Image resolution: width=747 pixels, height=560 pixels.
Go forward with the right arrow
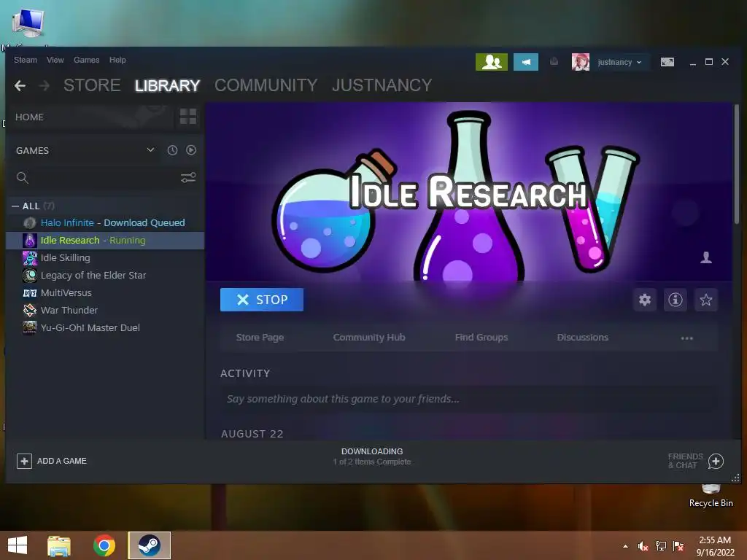coord(44,86)
